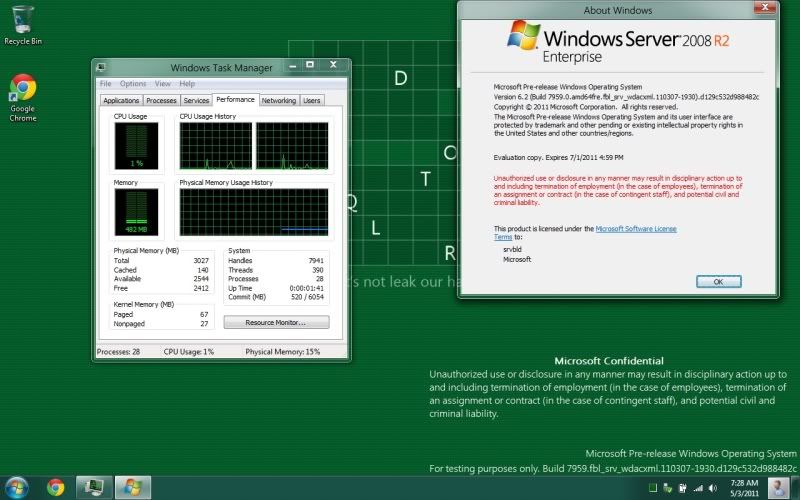Image resolution: width=800 pixels, height=500 pixels.
Task: Select the Task Manager taskbar button
Action: 94,488
